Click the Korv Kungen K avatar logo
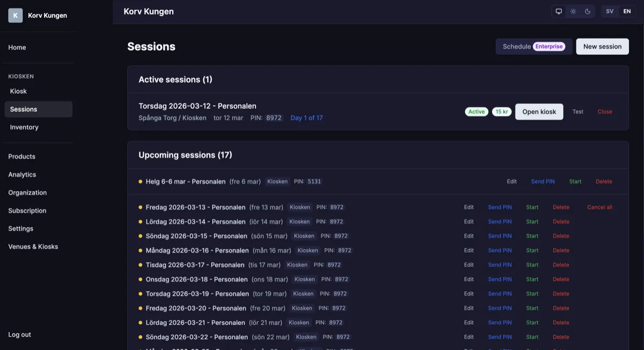Viewport: 644px width, 350px height. (15, 16)
